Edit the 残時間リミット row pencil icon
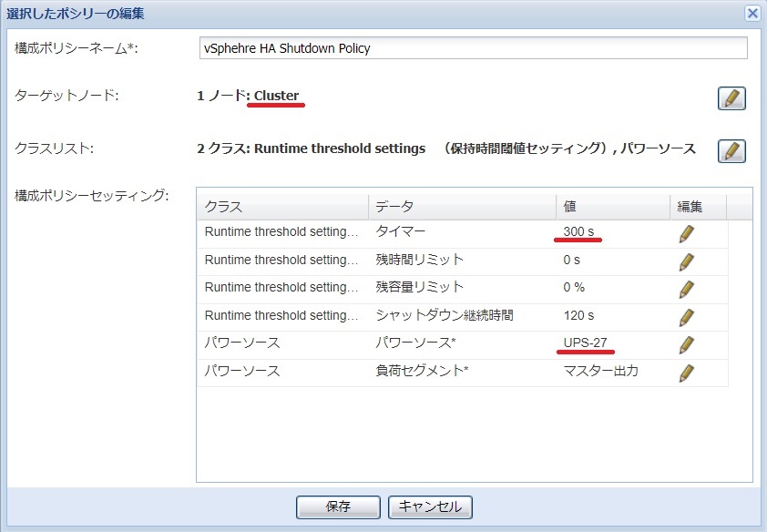Image resolution: width=767 pixels, height=532 pixels. (x=686, y=262)
